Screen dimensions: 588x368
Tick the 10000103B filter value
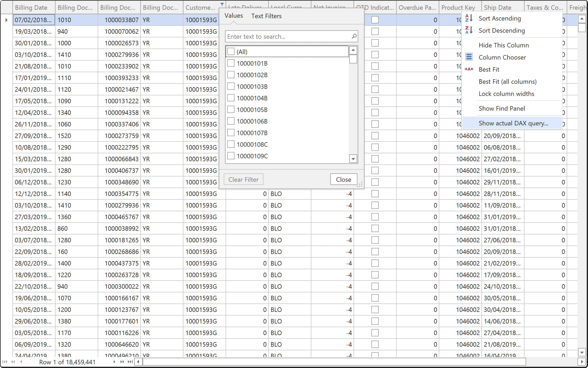(231, 86)
